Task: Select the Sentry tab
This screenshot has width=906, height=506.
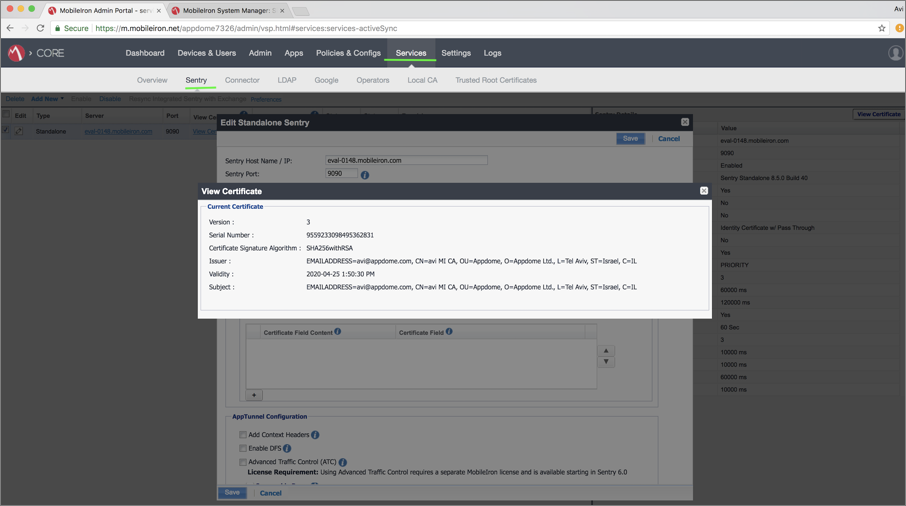Action: click(196, 80)
